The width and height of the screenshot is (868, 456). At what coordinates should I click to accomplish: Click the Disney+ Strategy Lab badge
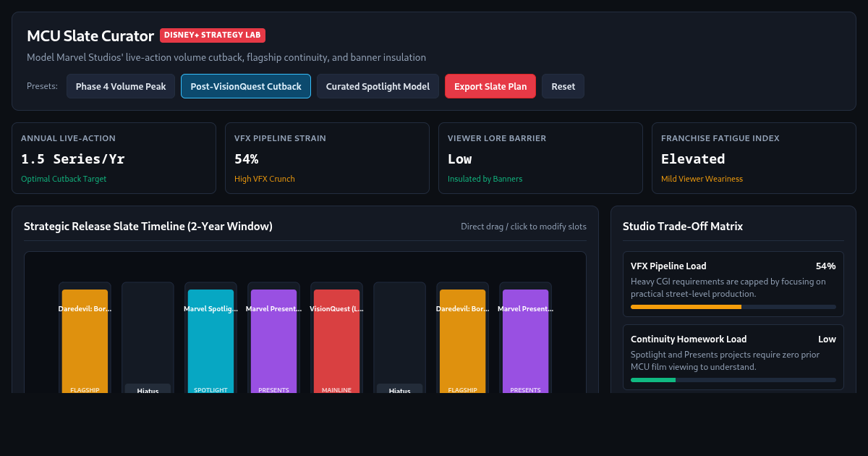point(213,35)
